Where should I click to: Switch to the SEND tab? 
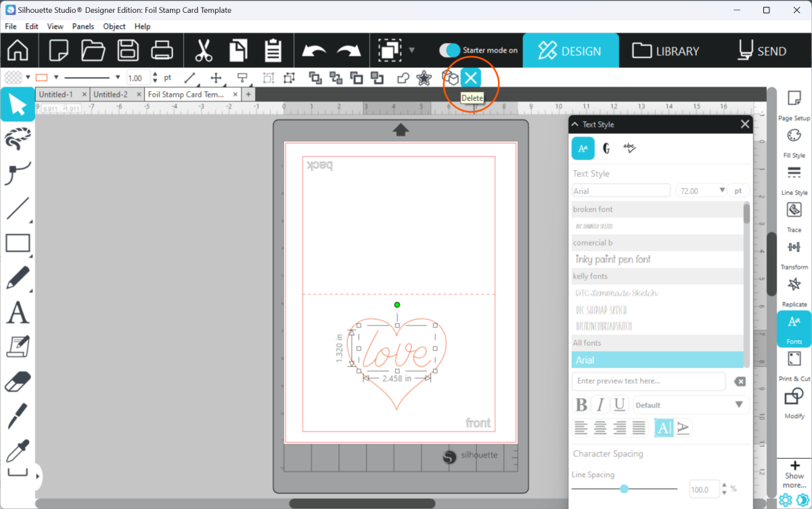point(763,51)
